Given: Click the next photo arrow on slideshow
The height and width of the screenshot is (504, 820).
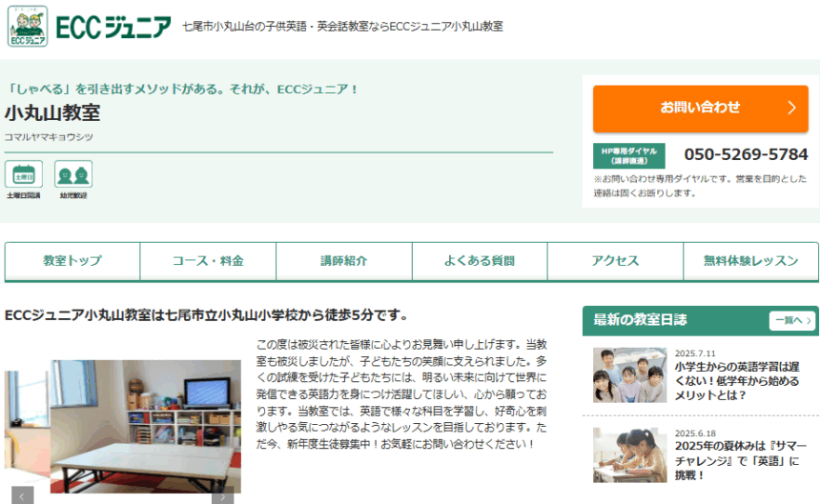Looking at the screenshot, I should click(x=222, y=494).
